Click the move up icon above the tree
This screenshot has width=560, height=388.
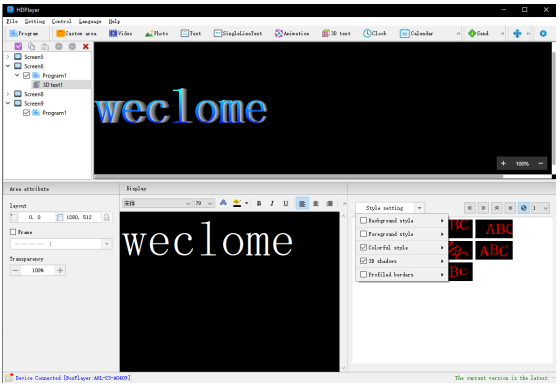pyautogui.click(x=59, y=46)
